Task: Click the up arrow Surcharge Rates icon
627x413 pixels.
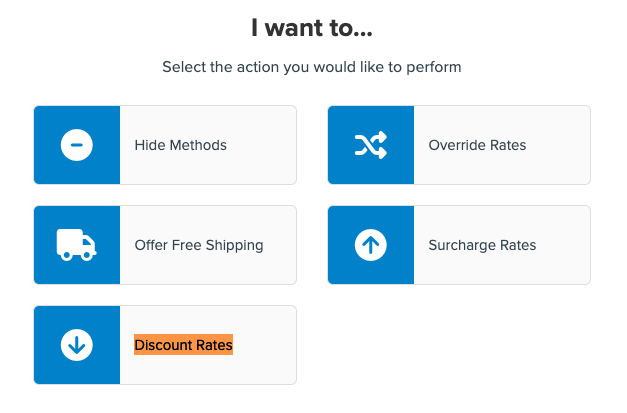Action: (371, 245)
